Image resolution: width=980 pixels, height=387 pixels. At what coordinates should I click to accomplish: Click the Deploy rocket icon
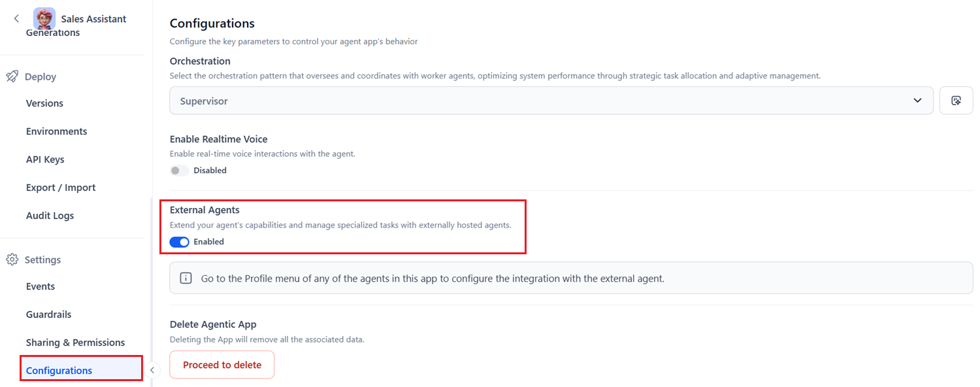(12, 76)
